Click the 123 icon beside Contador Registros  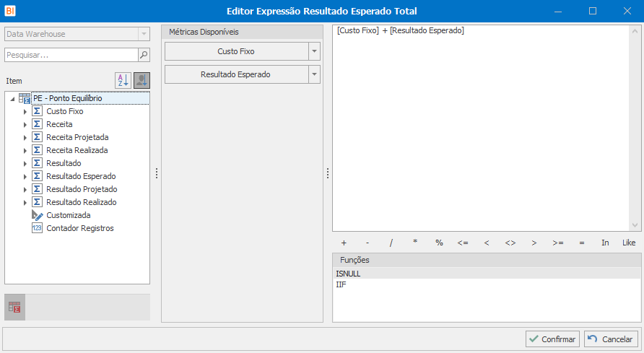[x=37, y=228]
